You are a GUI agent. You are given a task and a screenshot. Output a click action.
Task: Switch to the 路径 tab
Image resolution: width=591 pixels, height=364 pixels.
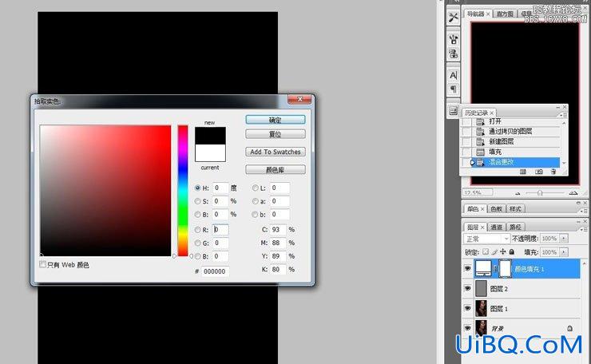point(515,227)
